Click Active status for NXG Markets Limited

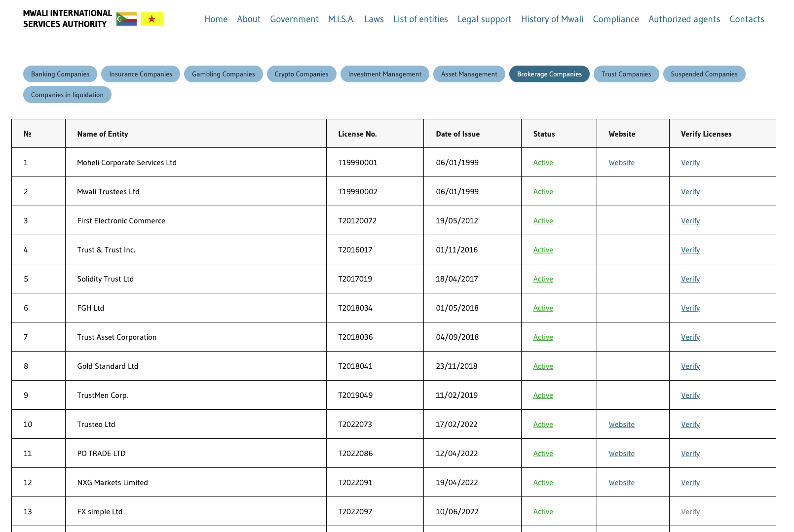(543, 483)
